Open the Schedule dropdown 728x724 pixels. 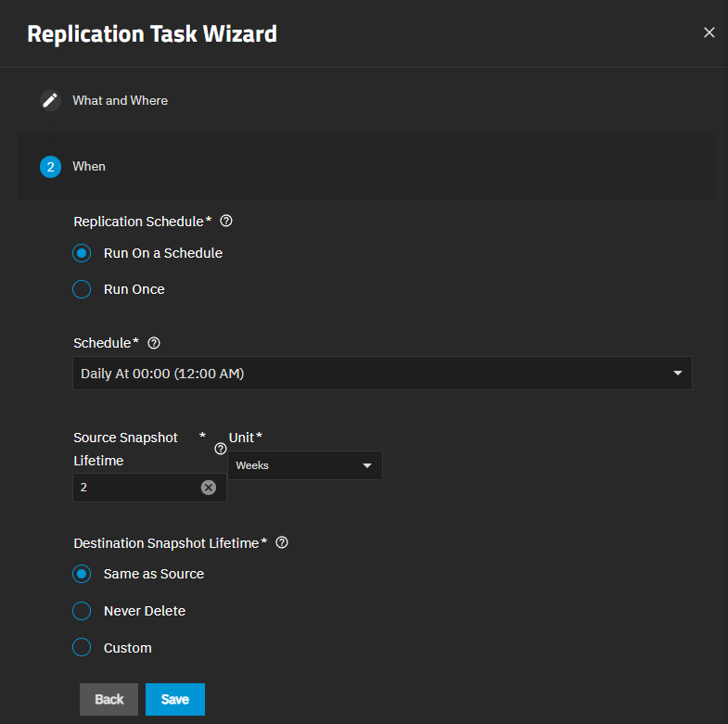coord(382,374)
